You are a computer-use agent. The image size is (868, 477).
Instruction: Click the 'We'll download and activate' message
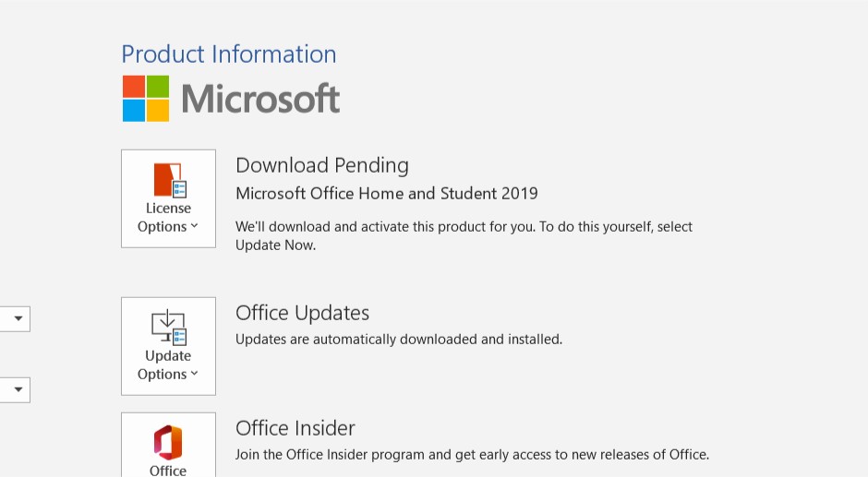(x=464, y=236)
